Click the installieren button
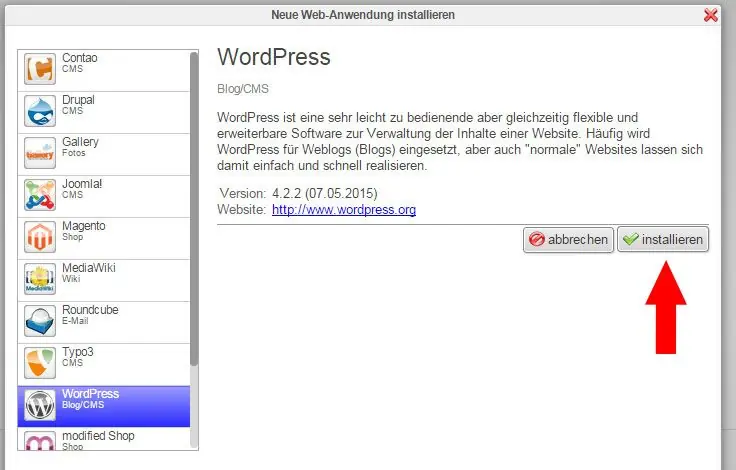Viewport: 736px width, 470px height. tap(663, 239)
